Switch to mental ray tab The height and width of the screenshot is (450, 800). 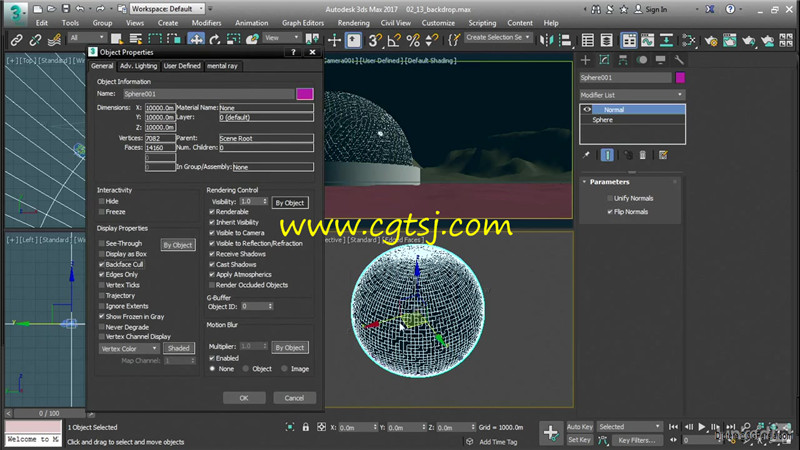coord(222,66)
